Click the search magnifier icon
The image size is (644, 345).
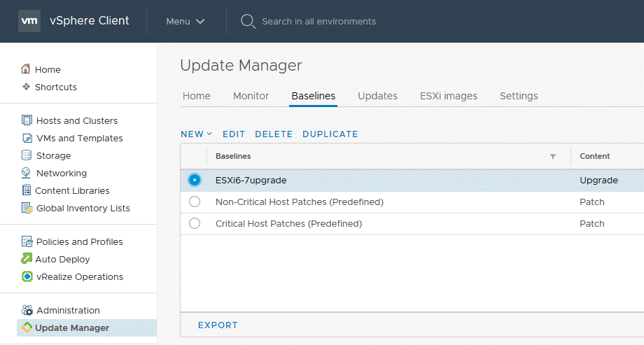tap(248, 21)
